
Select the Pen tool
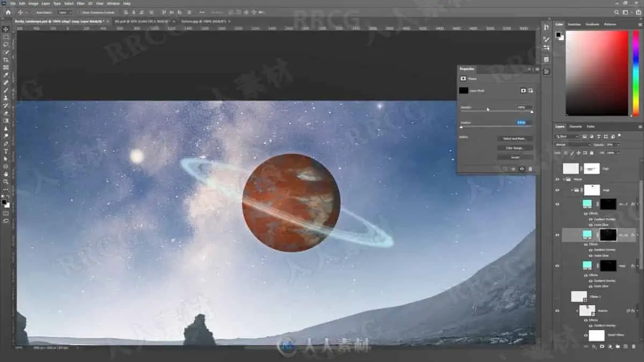(6, 144)
